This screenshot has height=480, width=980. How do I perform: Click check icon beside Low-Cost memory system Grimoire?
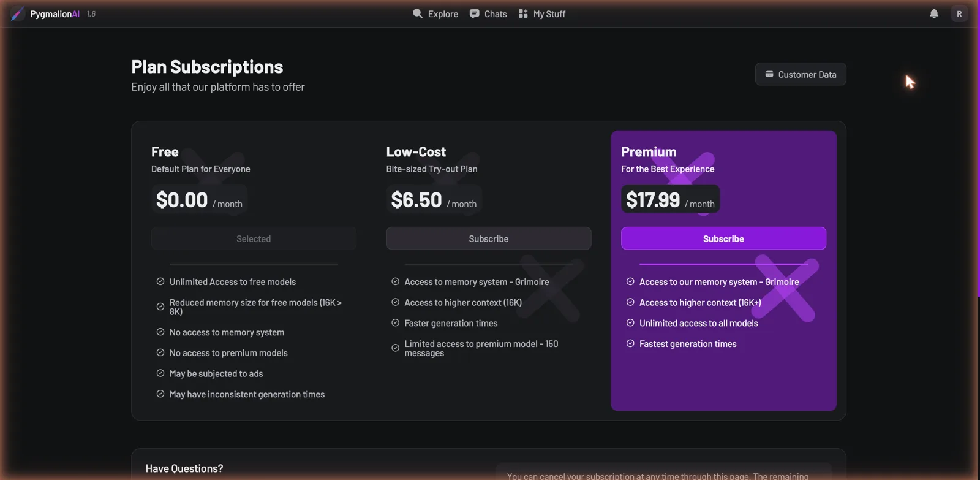396,281
